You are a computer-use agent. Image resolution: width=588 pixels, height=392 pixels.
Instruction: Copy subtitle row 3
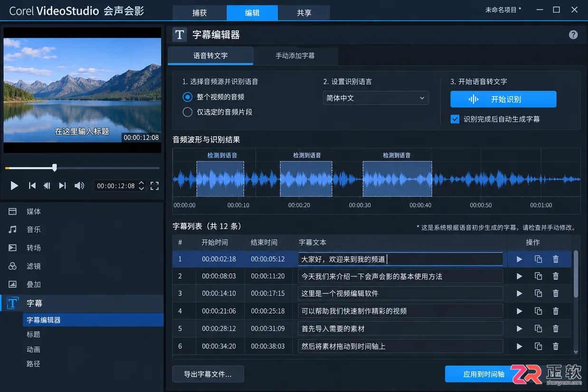click(x=538, y=294)
